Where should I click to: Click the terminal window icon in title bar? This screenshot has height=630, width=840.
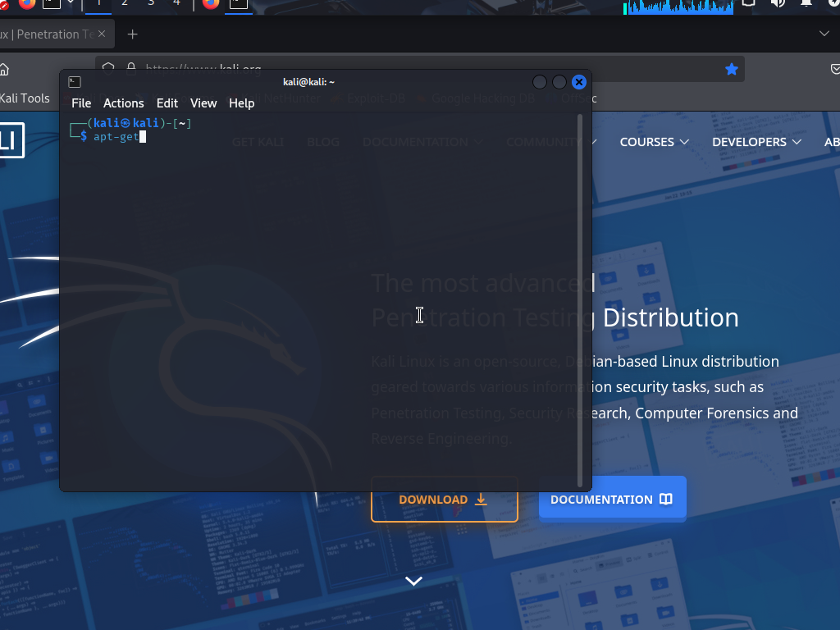click(x=75, y=82)
